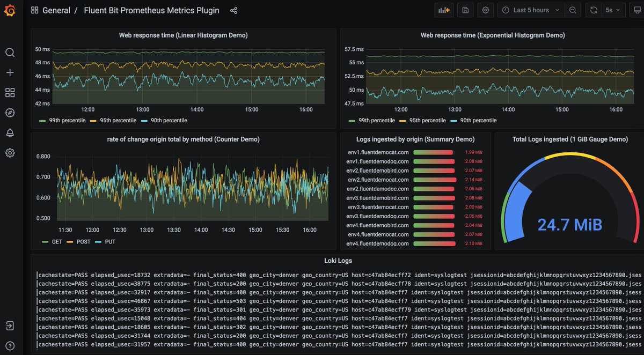Click the Save dashboard icon
644x355 pixels.
tap(465, 10)
